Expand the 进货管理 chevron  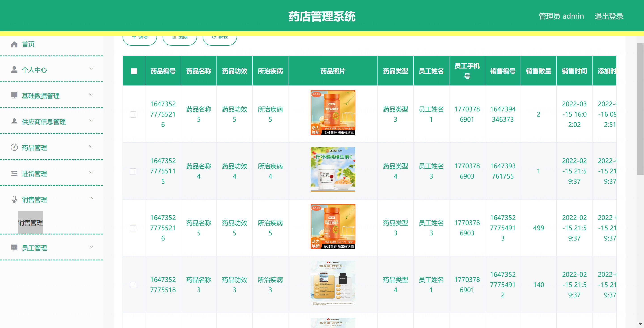click(91, 172)
